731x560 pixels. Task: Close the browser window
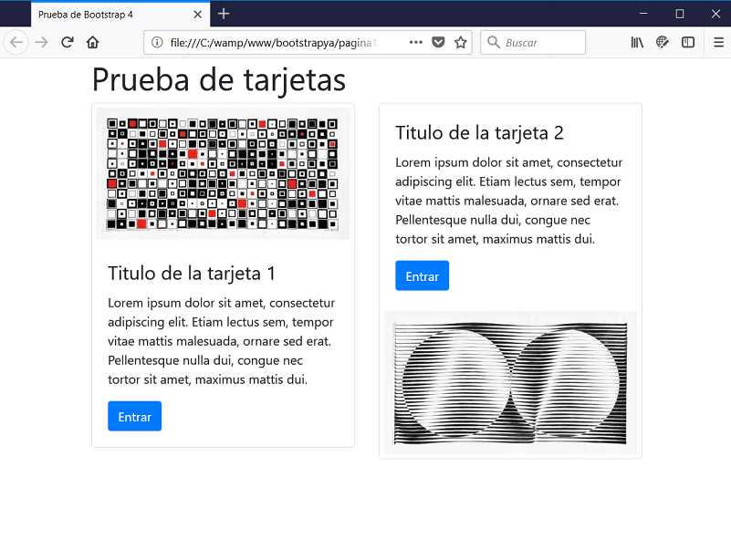pyautogui.click(x=715, y=14)
